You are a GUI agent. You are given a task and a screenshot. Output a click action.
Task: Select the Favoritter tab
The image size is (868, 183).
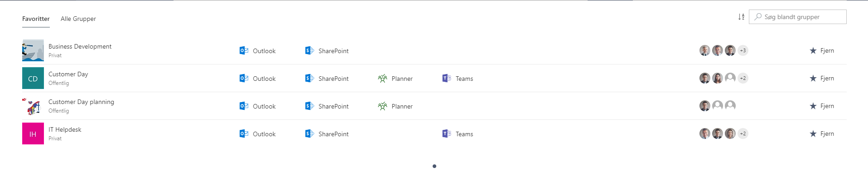36,19
